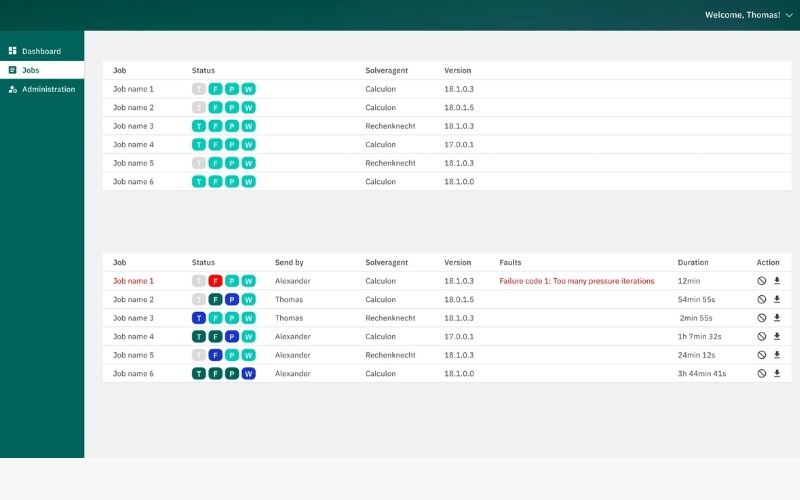
Task: Click the Administration user-gear icon
Action: (13, 89)
